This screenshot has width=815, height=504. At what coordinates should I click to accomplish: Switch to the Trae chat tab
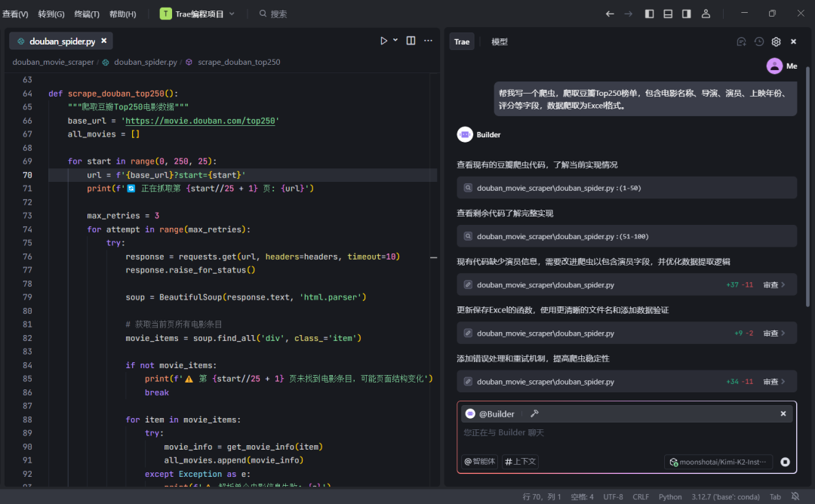click(462, 41)
